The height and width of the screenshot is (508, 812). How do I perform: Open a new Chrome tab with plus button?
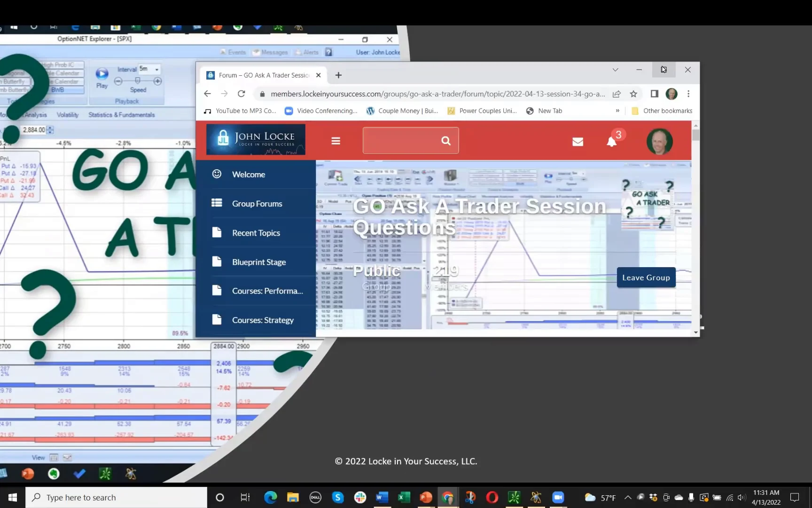tap(338, 75)
